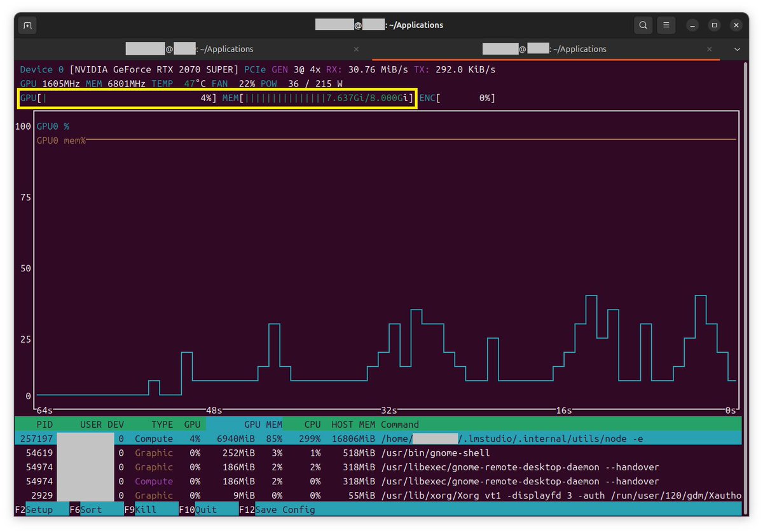Select the Xorg process row PID 2929
Image resolution: width=763 pixels, height=532 pixels.
[378, 495]
